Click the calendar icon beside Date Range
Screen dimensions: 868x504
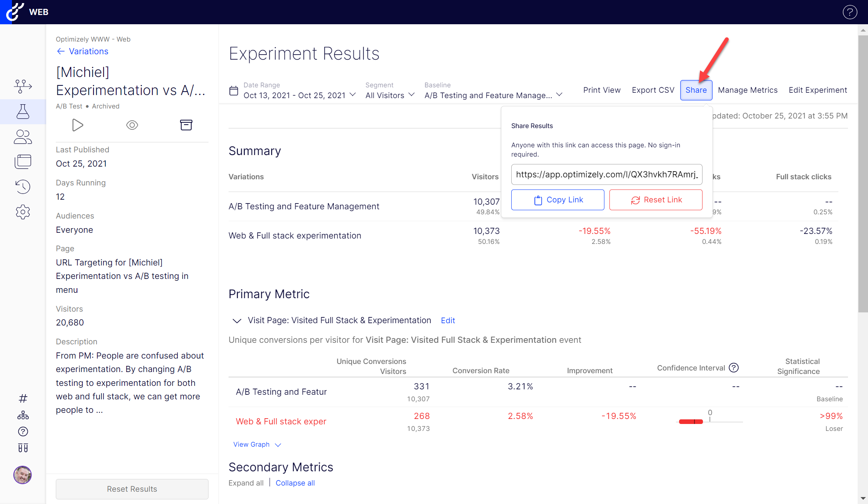coord(234,91)
